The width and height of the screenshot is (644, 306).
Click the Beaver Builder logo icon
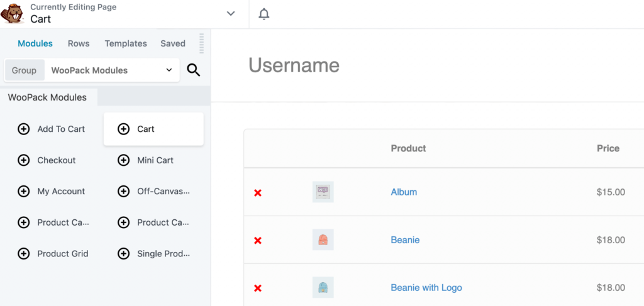(12, 14)
